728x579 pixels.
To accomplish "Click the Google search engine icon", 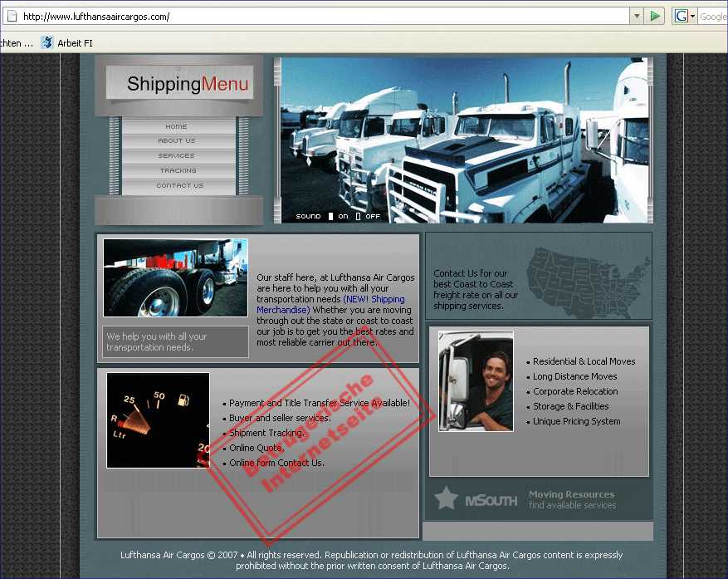I will [682, 17].
